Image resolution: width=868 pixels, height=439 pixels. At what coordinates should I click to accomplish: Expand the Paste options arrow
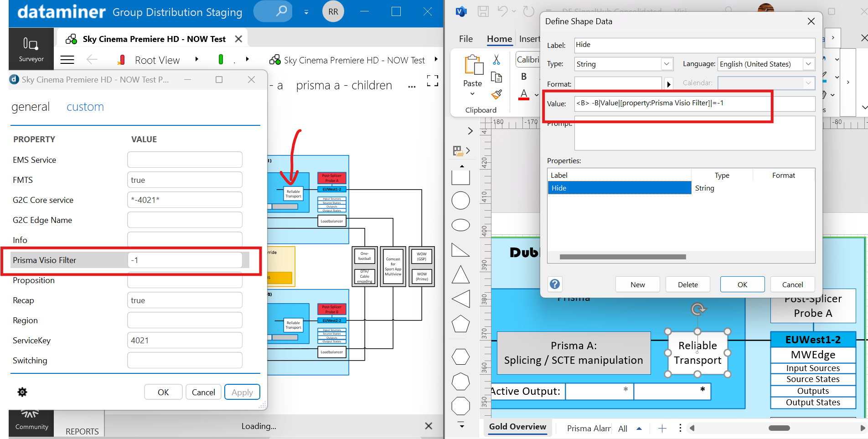coord(472,94)
